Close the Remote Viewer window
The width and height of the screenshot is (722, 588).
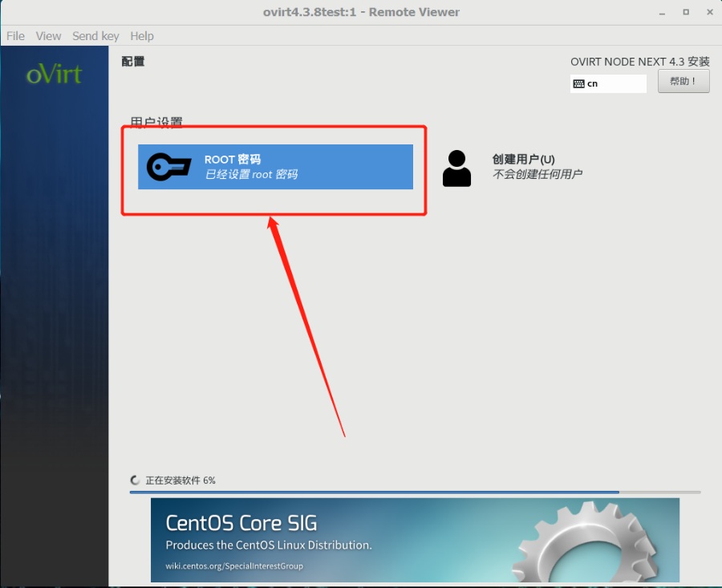coord(710,12)
